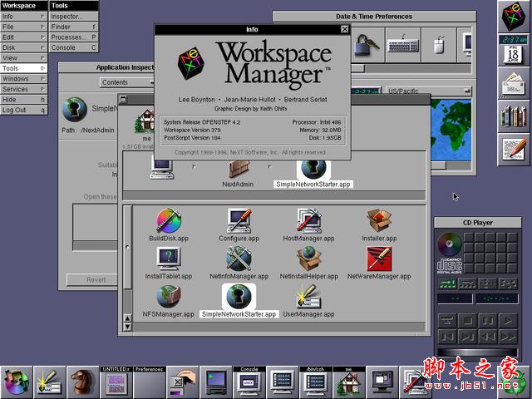Click the keyhole icon in Application Inspector
This screenshot has width=532, height=399.
[x=75, y=110]
